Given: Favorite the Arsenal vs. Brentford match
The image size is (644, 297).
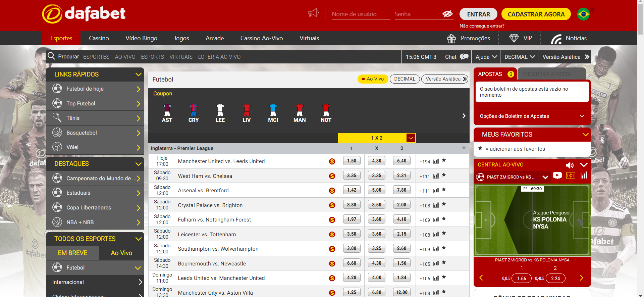Looking at the screenshot, I should (444, 190).
